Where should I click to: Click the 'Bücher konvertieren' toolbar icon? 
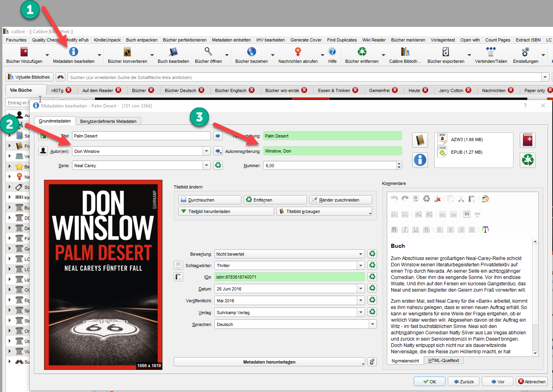point(127,52)
